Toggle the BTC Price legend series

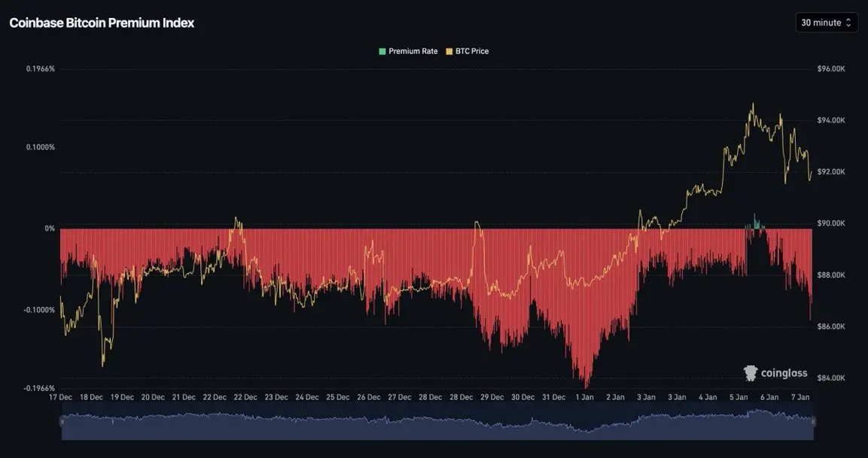click(x=468, y=51)
